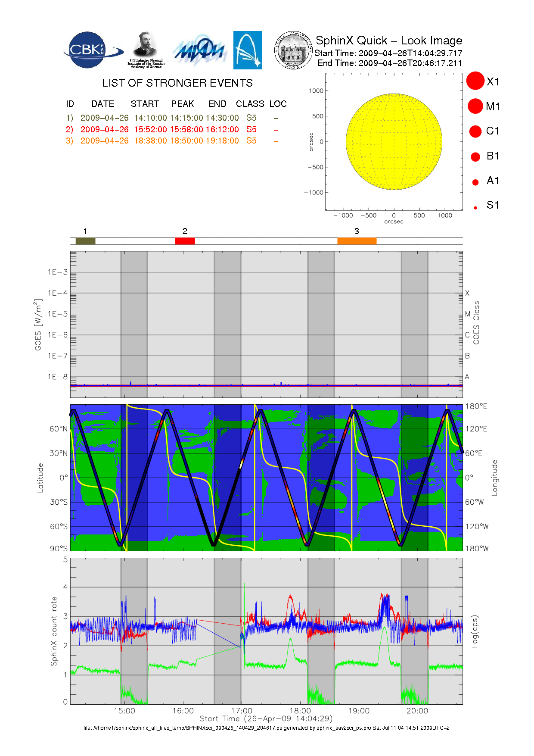The width and height of the screenshot is (534, 756).
Task: Click the LIST OF STRONGER EVENTS heading
Action: (x=177, y=83)
